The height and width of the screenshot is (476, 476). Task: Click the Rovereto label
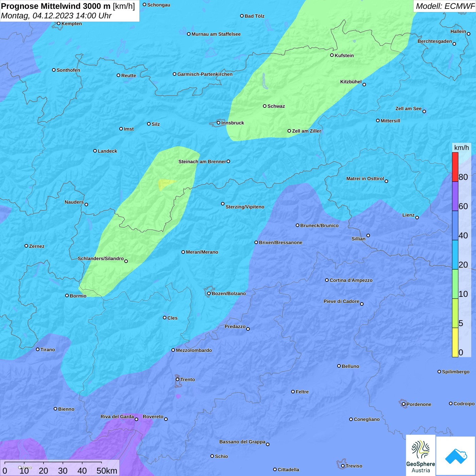[153, 417]
